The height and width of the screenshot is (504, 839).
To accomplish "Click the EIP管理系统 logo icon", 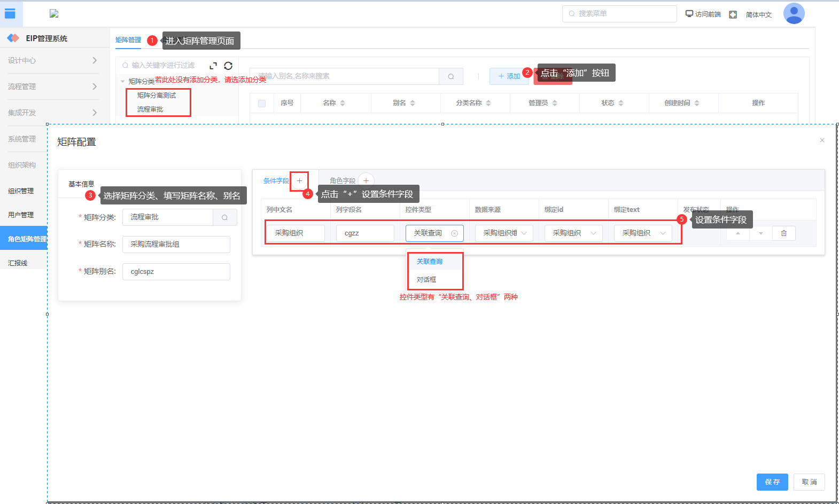I will pyautogui.click(x=13, y=38).
